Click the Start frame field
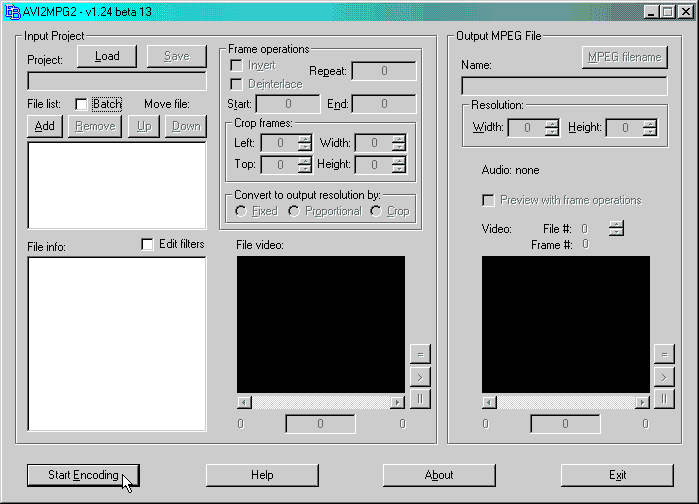 click(x=288, y=104)
